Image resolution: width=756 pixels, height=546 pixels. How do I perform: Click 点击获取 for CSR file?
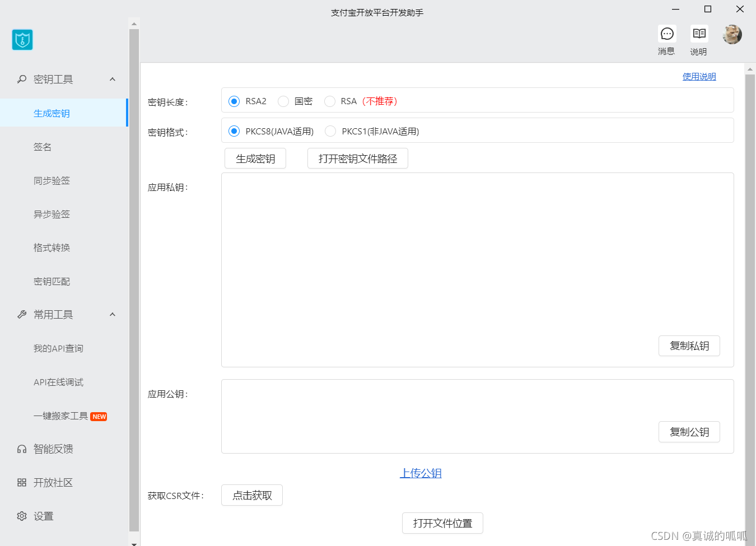point(252,495)
